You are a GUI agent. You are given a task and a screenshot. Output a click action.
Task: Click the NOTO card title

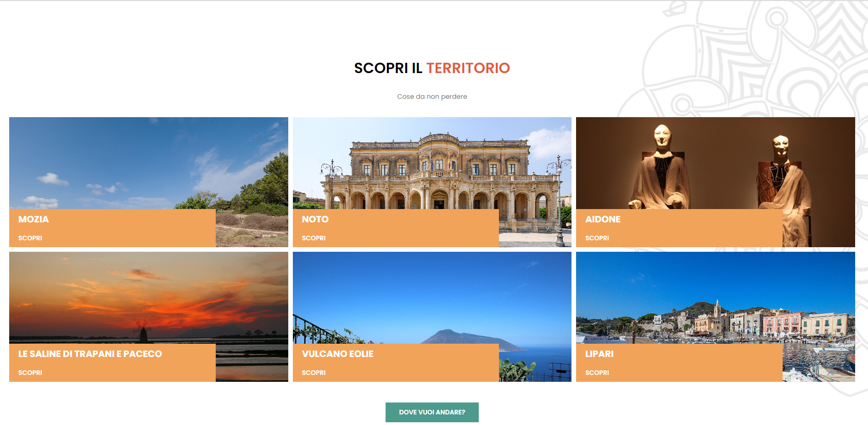(315, 219)
